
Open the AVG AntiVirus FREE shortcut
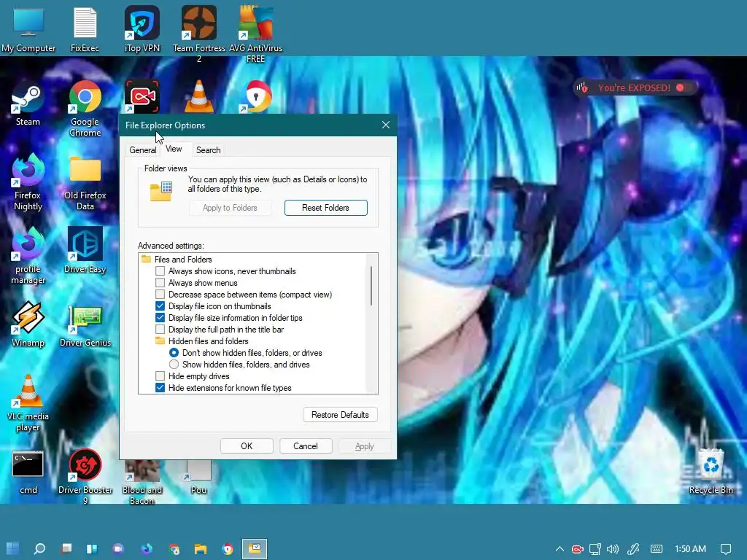pyautogui.click(x=256, y=34)
